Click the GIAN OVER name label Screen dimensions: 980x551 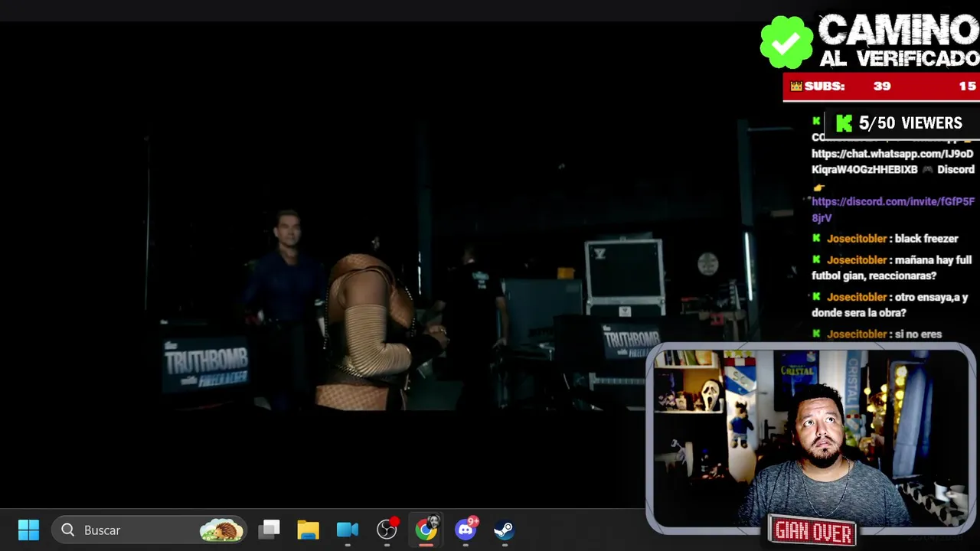(813, 531)
